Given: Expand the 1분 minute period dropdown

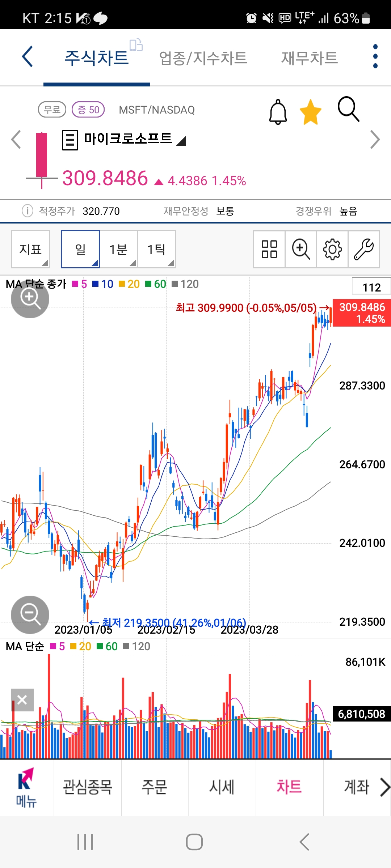Looking at the screenshot, I should (x=118, y=249).
